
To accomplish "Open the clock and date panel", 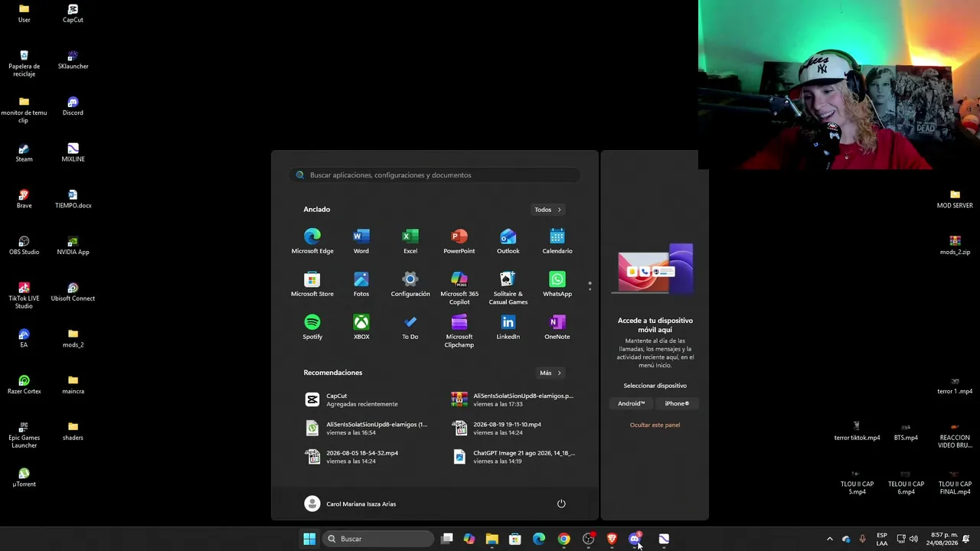I will pos(944,539).
